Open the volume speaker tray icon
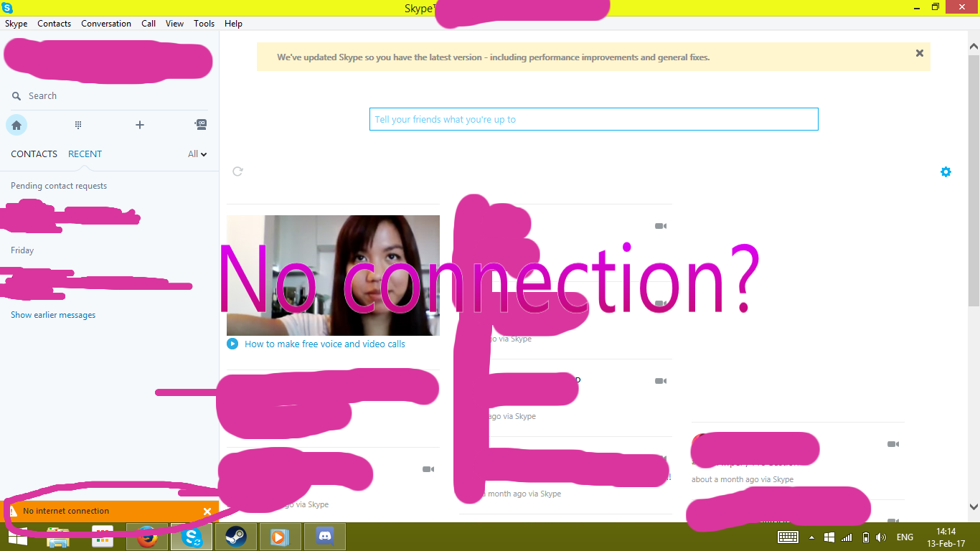This screenshot has width=980, height=551. tap(882, 537)
